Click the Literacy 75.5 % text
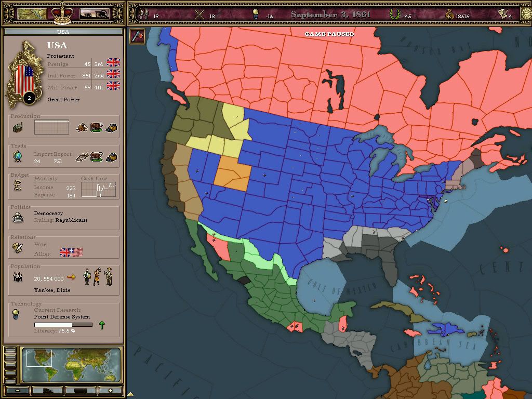The image size is (532, 399). point(55,330)
